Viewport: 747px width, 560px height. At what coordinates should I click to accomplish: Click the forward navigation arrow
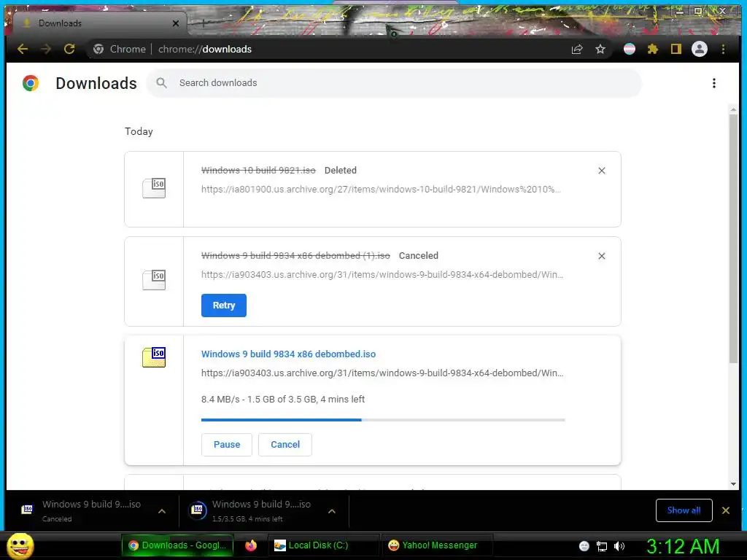46,49
